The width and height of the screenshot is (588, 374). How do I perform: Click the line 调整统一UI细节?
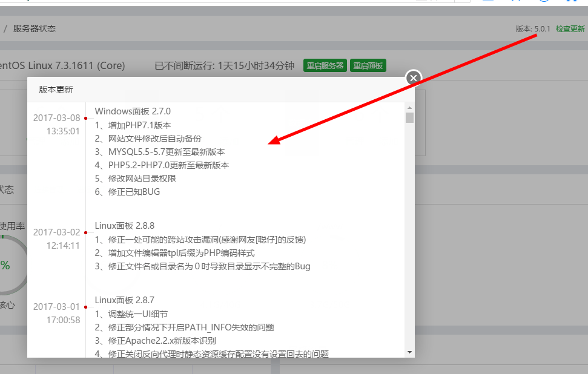[131, 314]
